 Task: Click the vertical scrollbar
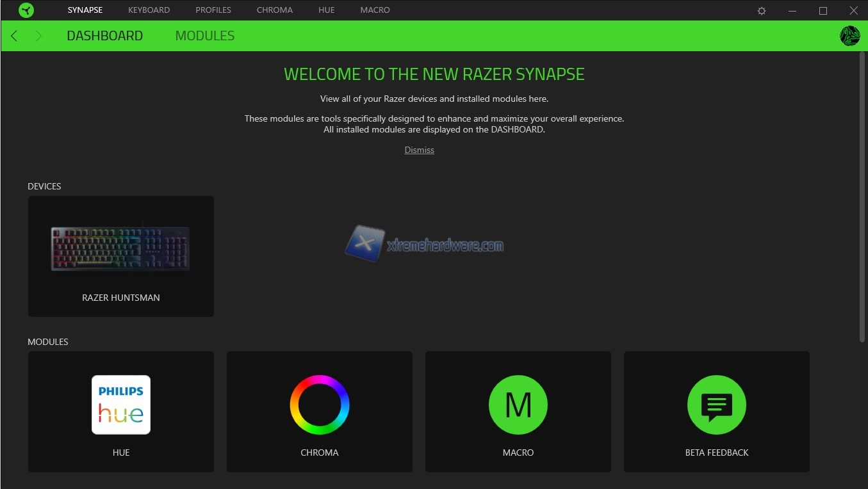(x=862, y=197)
